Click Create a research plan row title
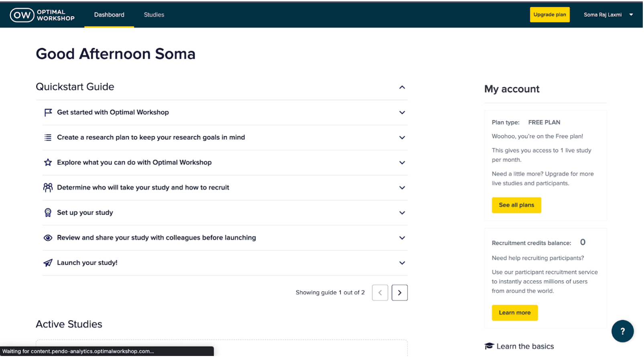This screenshot has height=358, width=644. [x=151, y=137]
